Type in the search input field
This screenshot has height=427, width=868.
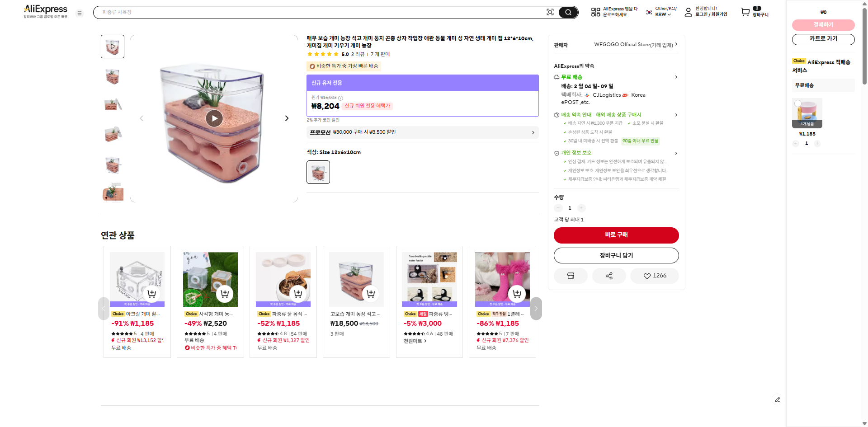coord(316,12)
